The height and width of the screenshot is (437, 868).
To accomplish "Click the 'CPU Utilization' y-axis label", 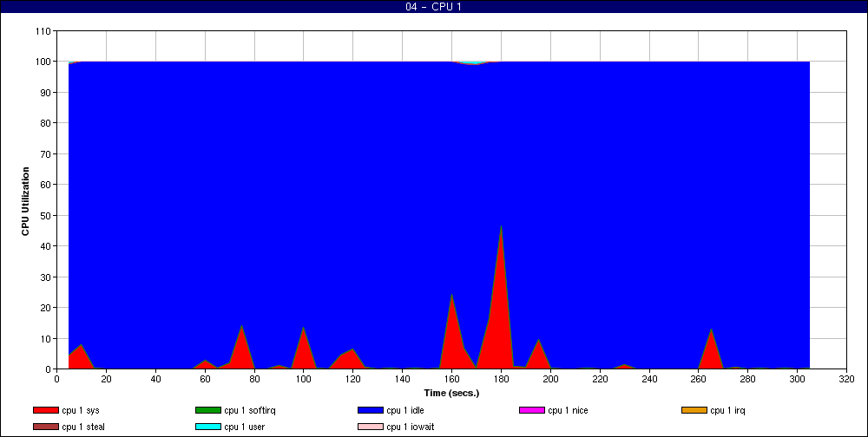I will [x=25, y=201].
